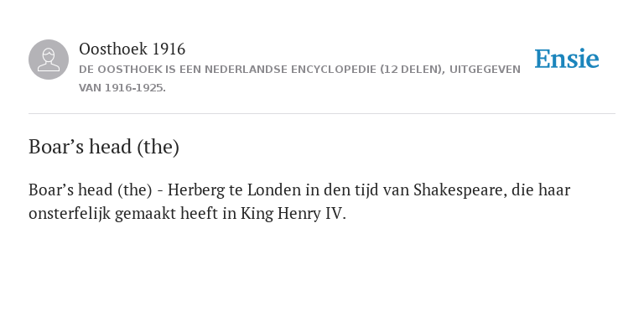The image size is (644, 322).
Task: Click the 'Boar's head (the)' heading
Action: coord(104,147)
